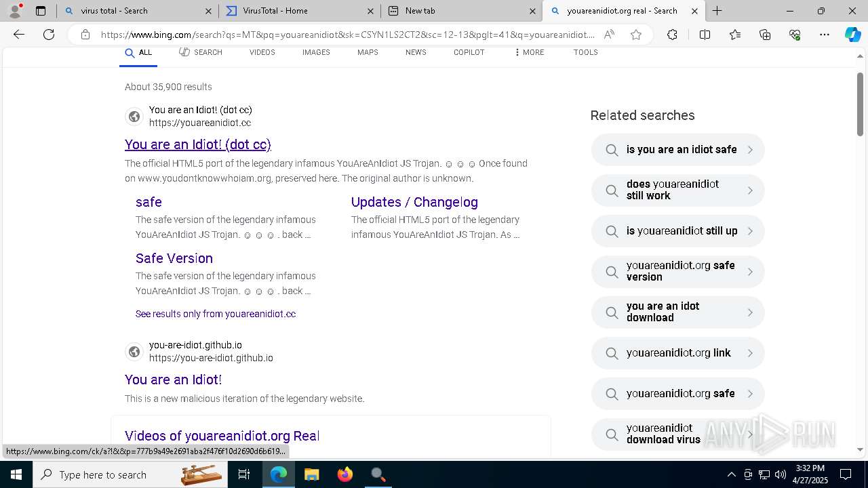868x488 pixels.
Task: Open Collections icon
Action: [x=765, y=35]
